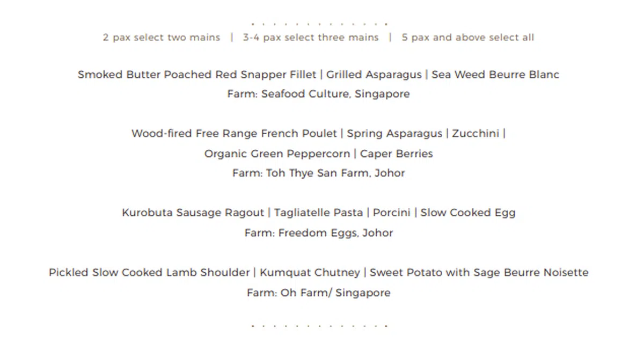Click the Spring Asparagus text

pos(394,134)
